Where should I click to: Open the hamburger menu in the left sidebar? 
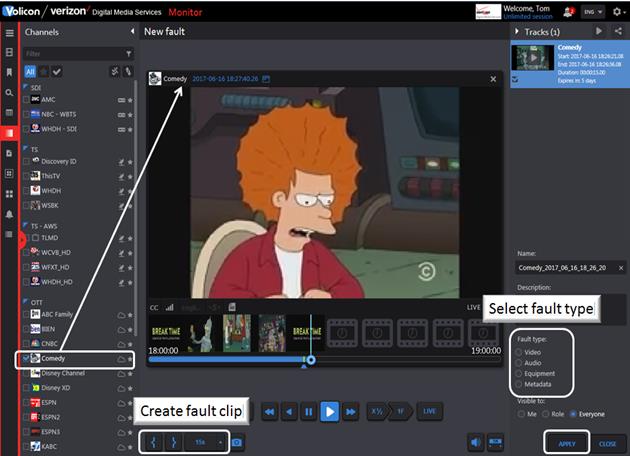tap(9, 33)
